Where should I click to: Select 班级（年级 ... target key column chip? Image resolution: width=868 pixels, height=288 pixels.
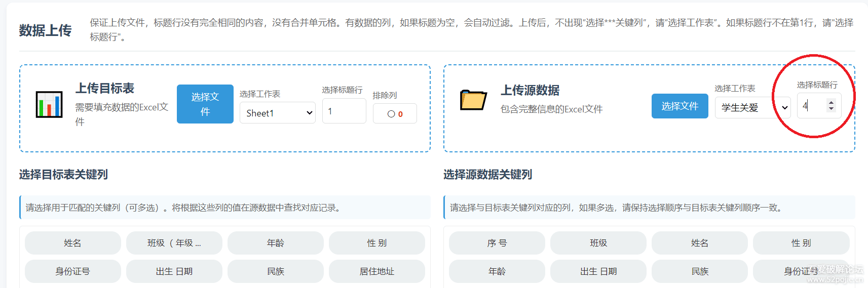pyautogui.click(x=174, y=243)
